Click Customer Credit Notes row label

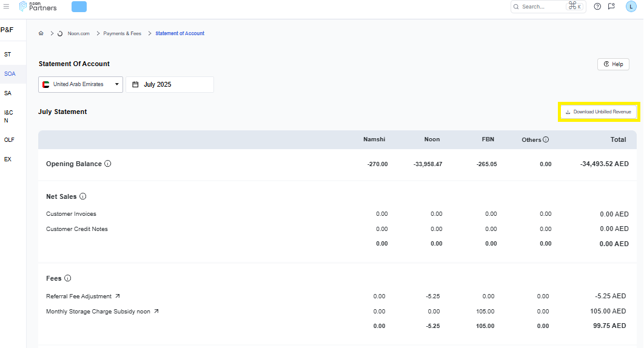(x=77, y=229)
